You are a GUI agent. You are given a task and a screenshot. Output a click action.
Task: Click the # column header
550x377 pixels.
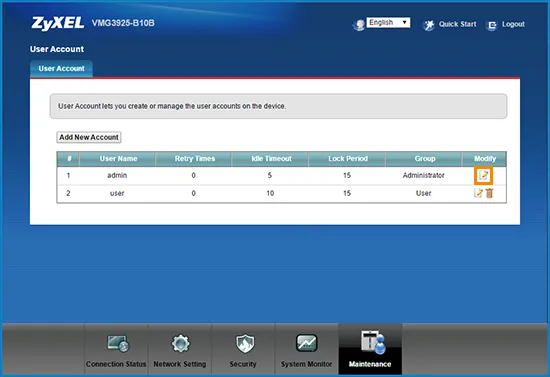pos(69,159)
